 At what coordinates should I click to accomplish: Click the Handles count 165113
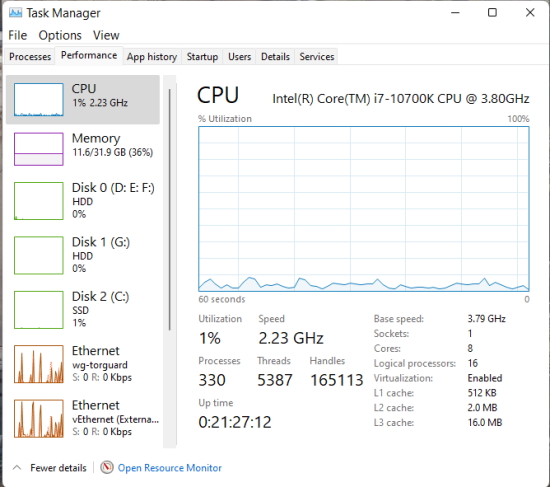coord(337,380)
